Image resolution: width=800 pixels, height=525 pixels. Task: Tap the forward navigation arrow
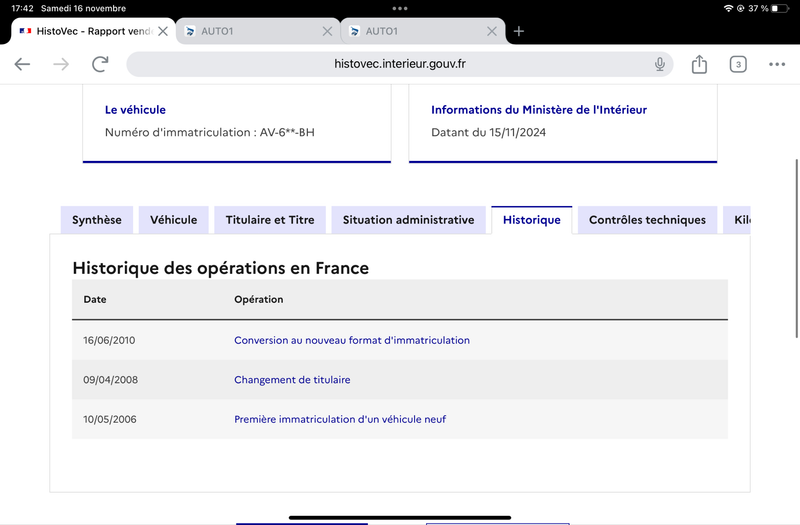click(x=61, y=64)
